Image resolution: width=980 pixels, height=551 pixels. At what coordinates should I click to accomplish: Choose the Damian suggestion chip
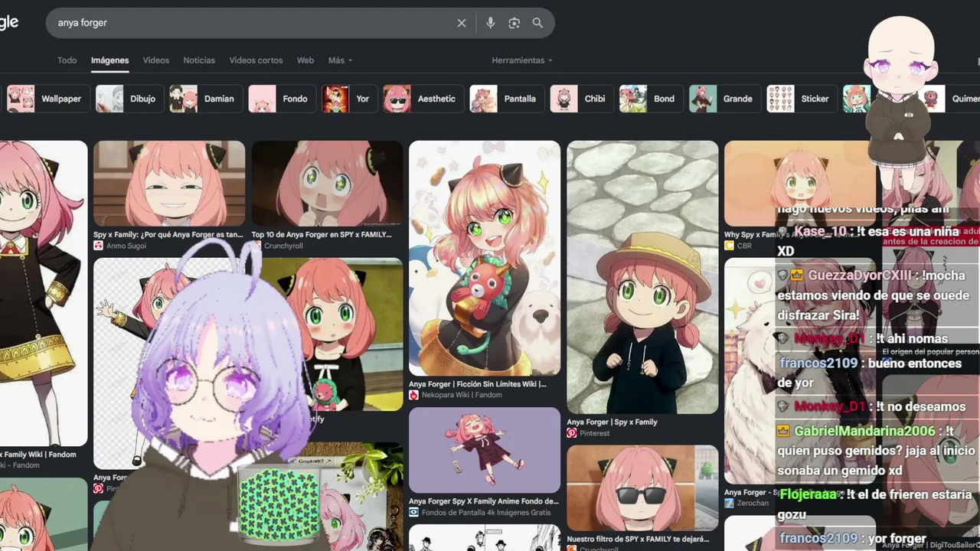(205, 99)
